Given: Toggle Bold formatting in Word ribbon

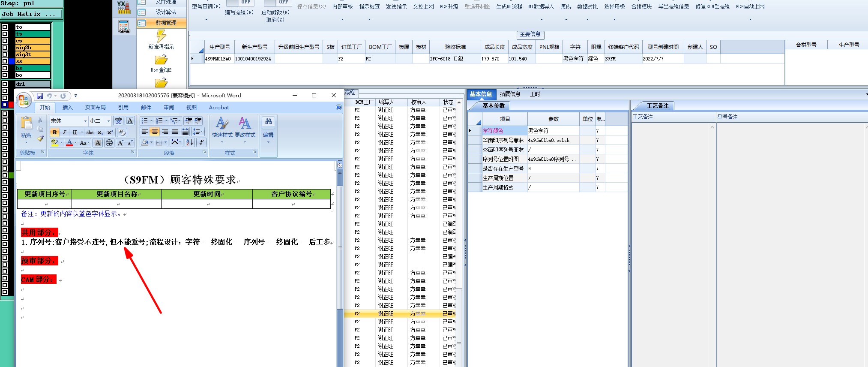Looking at the screenshot, I should [x=54, y=132].
